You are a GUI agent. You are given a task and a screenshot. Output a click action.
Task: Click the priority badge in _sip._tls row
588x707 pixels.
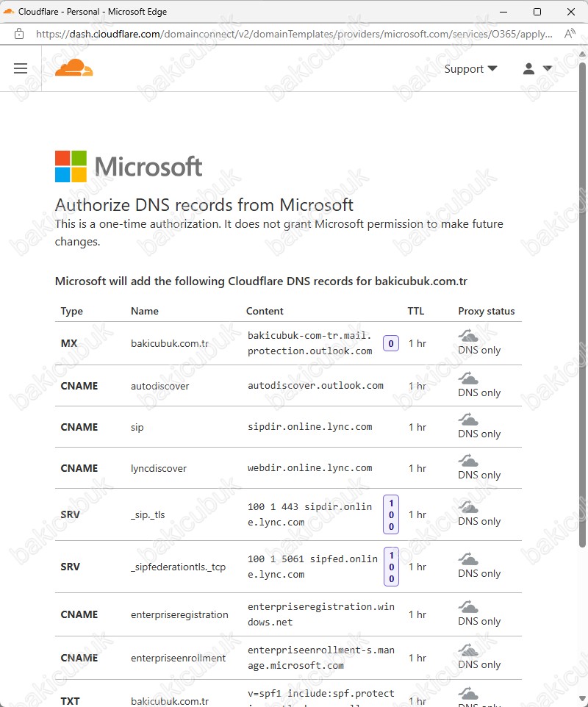tap(391, 514)
